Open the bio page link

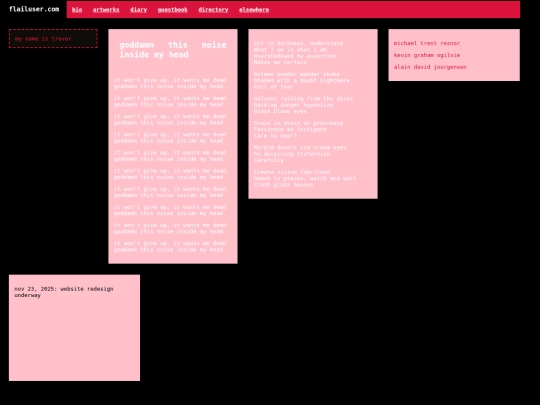[77, 10]
